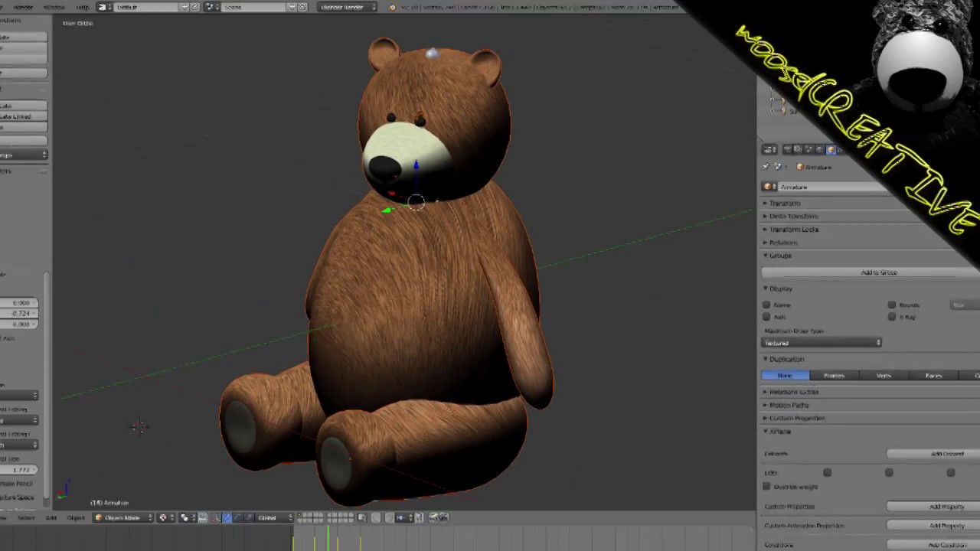Click the Add to Group button

[x=878, y=272]
